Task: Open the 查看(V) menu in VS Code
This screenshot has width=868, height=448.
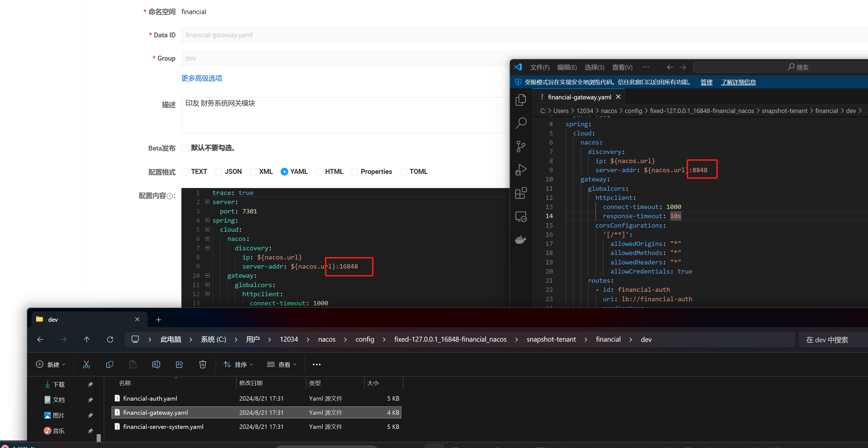Action: 622,67
